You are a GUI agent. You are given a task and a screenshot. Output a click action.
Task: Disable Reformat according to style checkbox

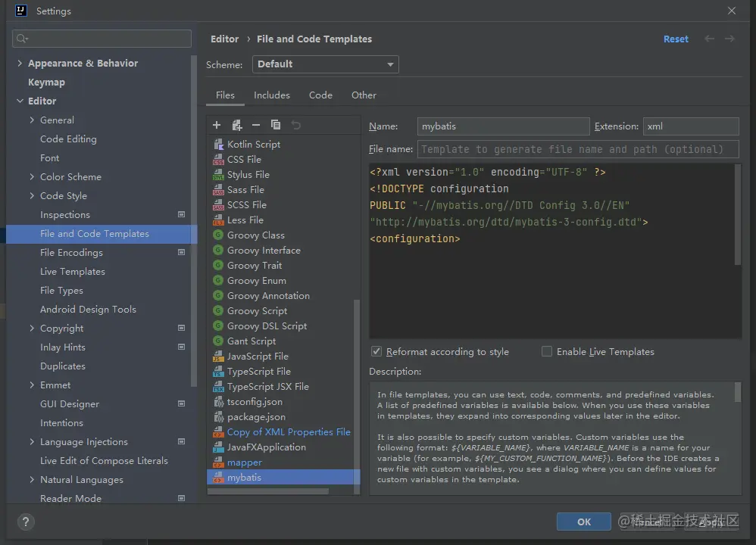point(376,352)
